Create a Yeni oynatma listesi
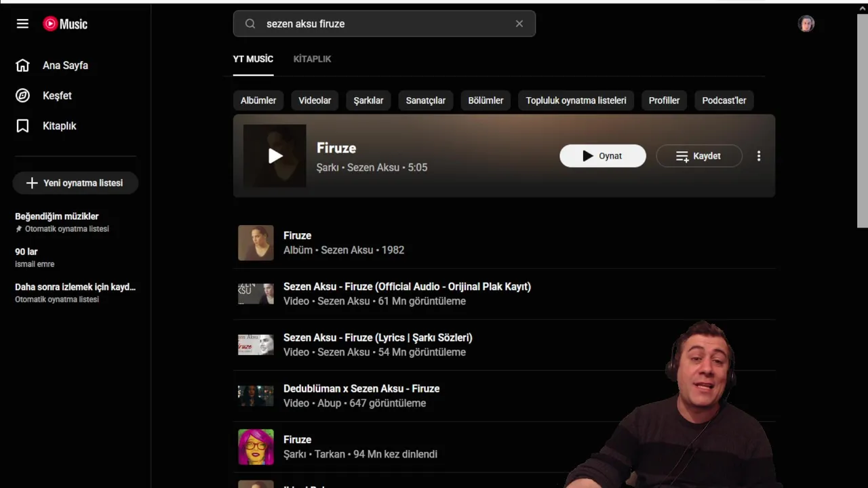The image size is (868, 488). point(75,183)
